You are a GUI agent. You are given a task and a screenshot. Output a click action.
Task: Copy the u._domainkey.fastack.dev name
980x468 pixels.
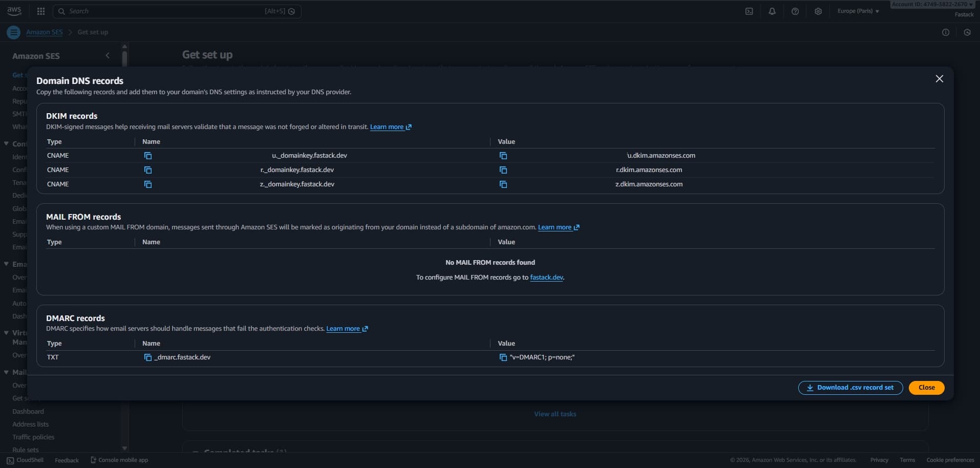click(148, 156)
